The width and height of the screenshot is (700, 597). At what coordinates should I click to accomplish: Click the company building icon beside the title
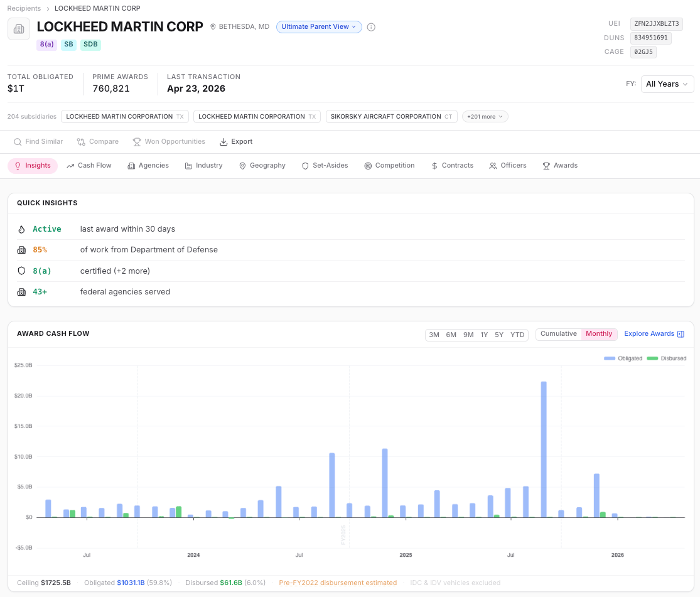(19, 29)
